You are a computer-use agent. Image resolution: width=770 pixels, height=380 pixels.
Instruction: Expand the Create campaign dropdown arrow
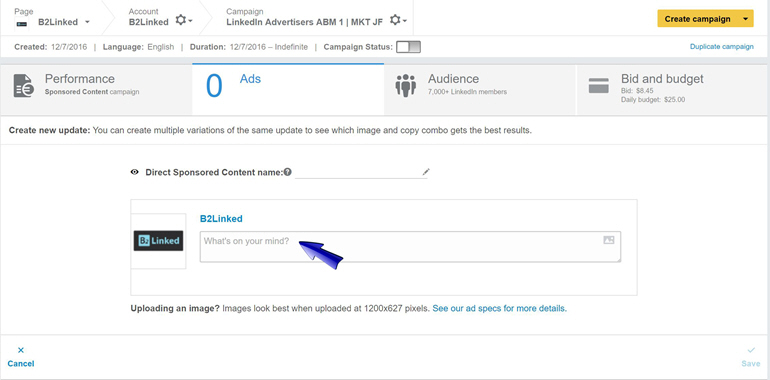745,19
